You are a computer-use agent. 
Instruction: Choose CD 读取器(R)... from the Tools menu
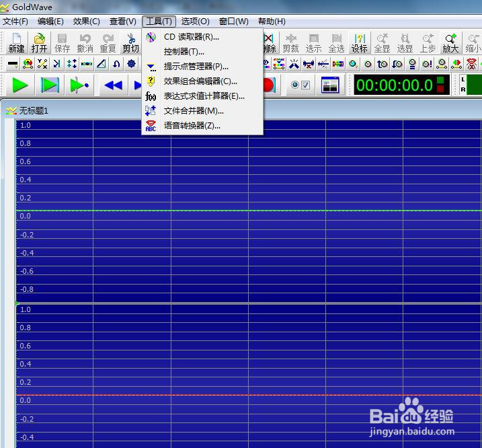(x=202, y=37)
